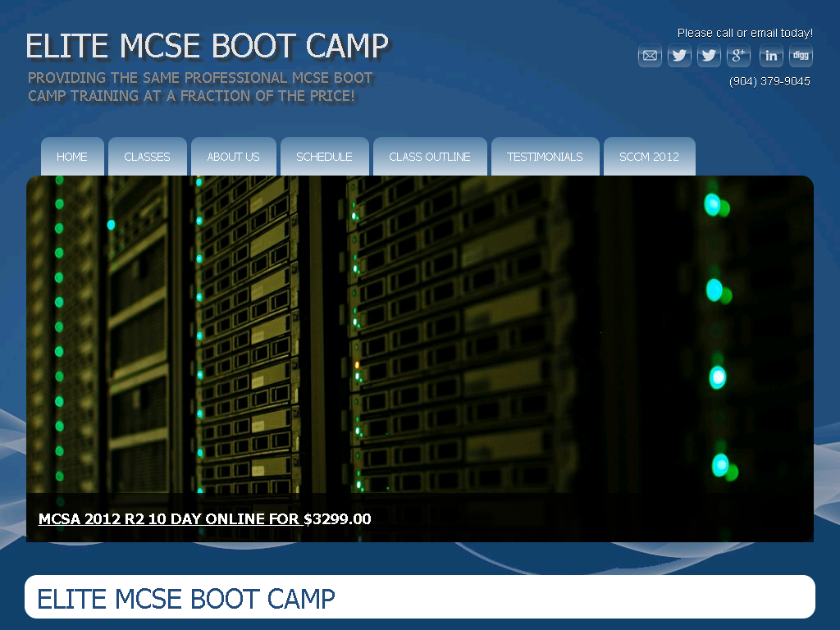Click the phone number (904) 379-9045
The width and height of the screenshot is (840, 630).
tap(769, 81)
